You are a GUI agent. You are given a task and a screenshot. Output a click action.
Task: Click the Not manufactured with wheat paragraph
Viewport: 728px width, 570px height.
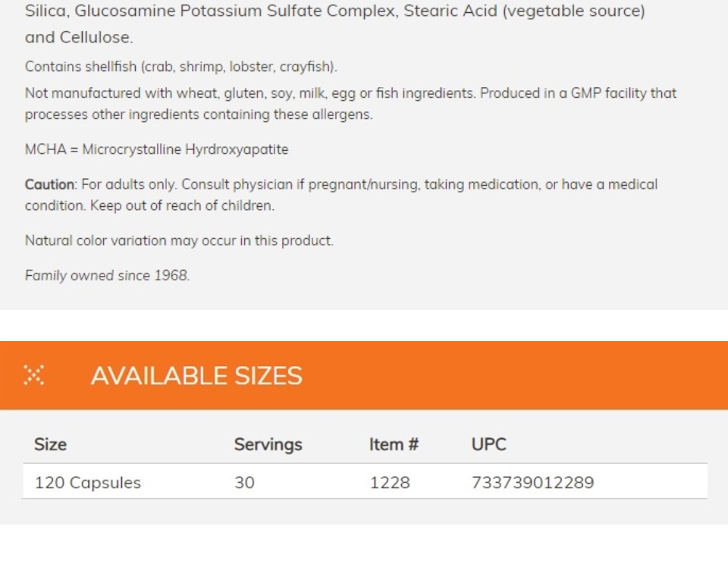(x=350, y=104)
